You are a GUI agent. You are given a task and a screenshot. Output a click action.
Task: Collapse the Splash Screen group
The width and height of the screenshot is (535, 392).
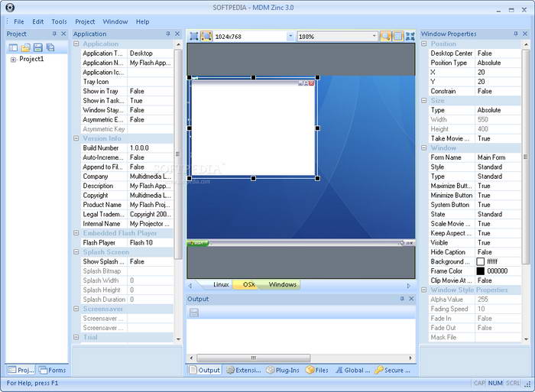76,251
